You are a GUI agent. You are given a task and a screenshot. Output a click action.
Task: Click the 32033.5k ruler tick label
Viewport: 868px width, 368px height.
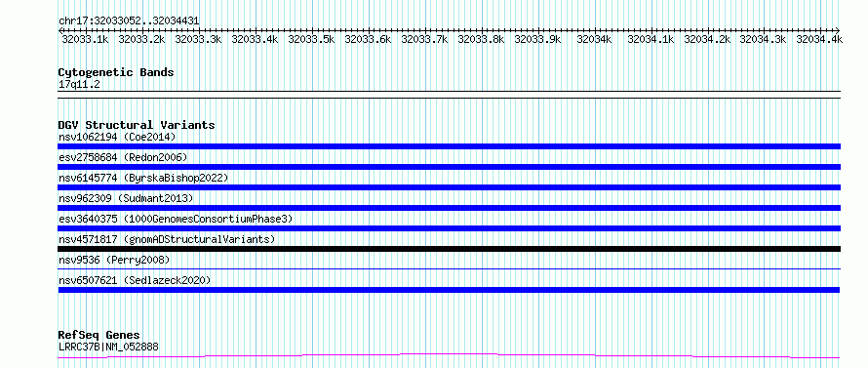[x=312, y=39]
